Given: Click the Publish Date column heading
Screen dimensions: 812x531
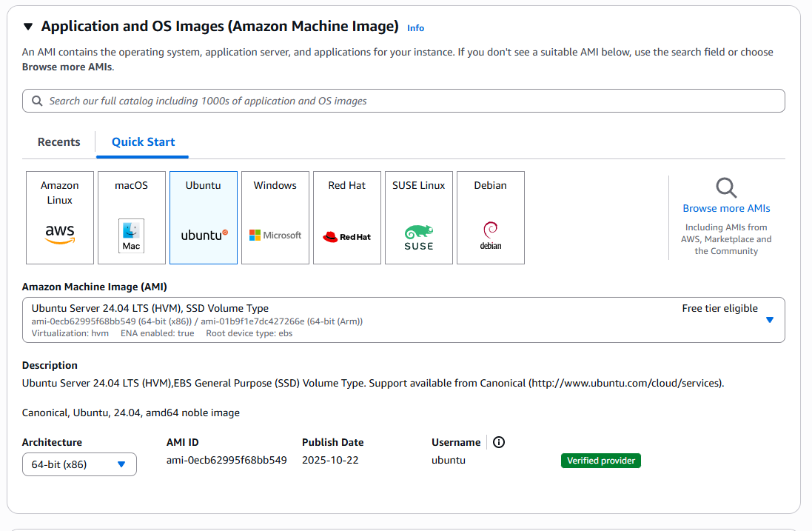Looking at the screenshot, I should 333,442.
